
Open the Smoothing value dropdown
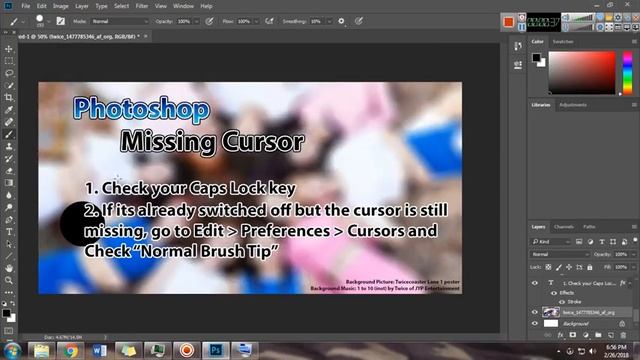point(329,21)
